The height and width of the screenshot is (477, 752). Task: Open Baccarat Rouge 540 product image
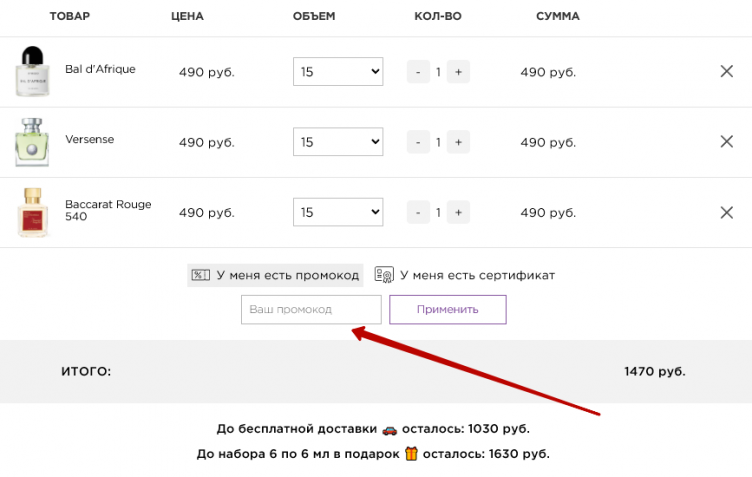(x=31, y=212)
